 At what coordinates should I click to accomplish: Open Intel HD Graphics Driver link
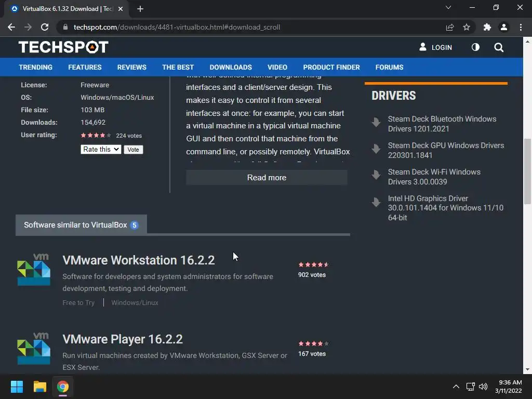(445, 208)
